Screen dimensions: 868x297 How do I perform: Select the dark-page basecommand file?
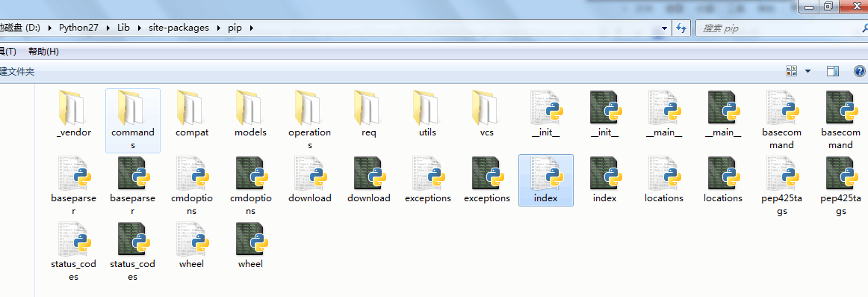(841, 120)
